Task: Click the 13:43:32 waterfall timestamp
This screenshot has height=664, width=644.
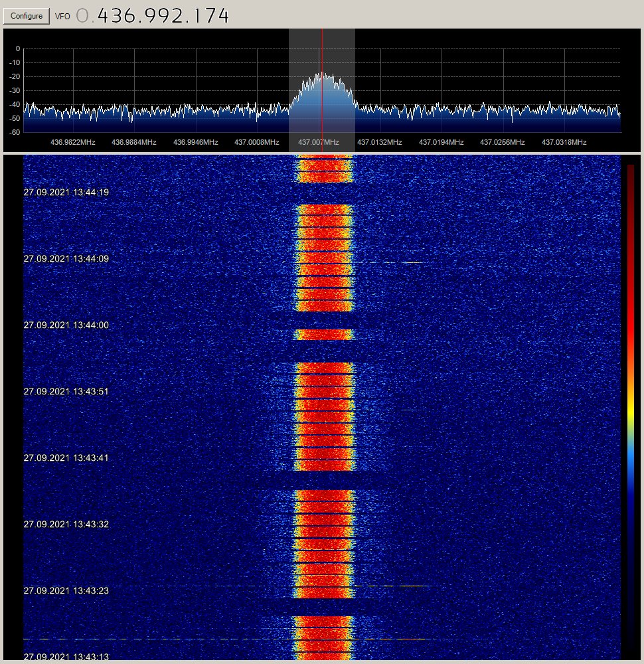Action: click(x=66, y=525)
